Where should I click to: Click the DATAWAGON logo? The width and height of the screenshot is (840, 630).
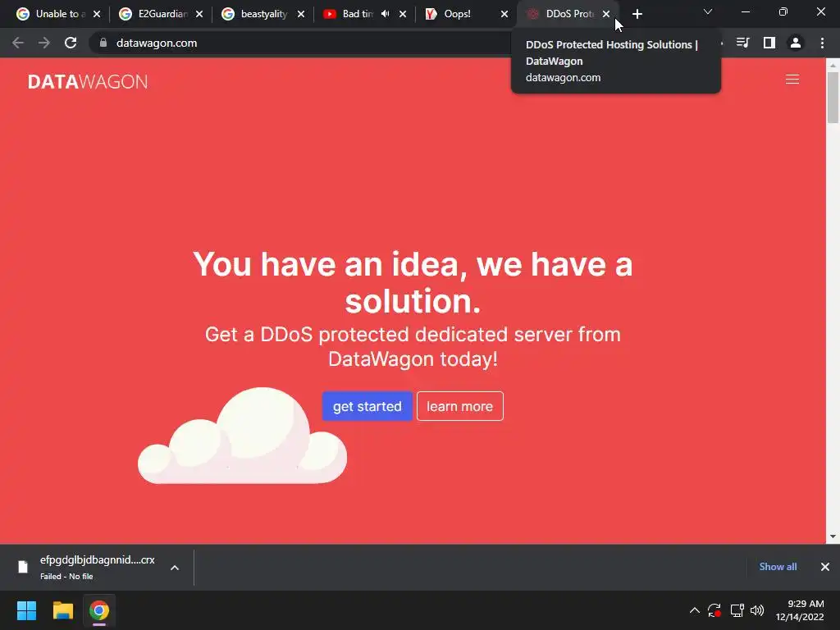(x=88, y=81)
